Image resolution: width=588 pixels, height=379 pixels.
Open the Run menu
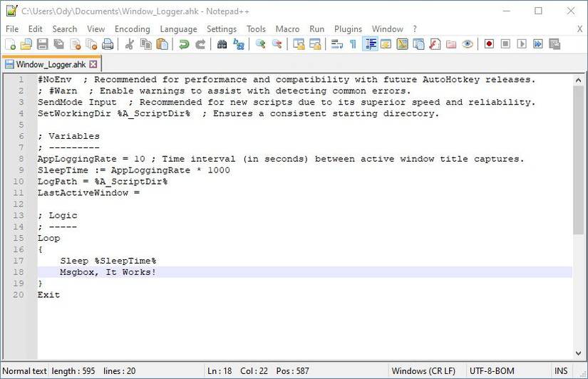[317, 29]
